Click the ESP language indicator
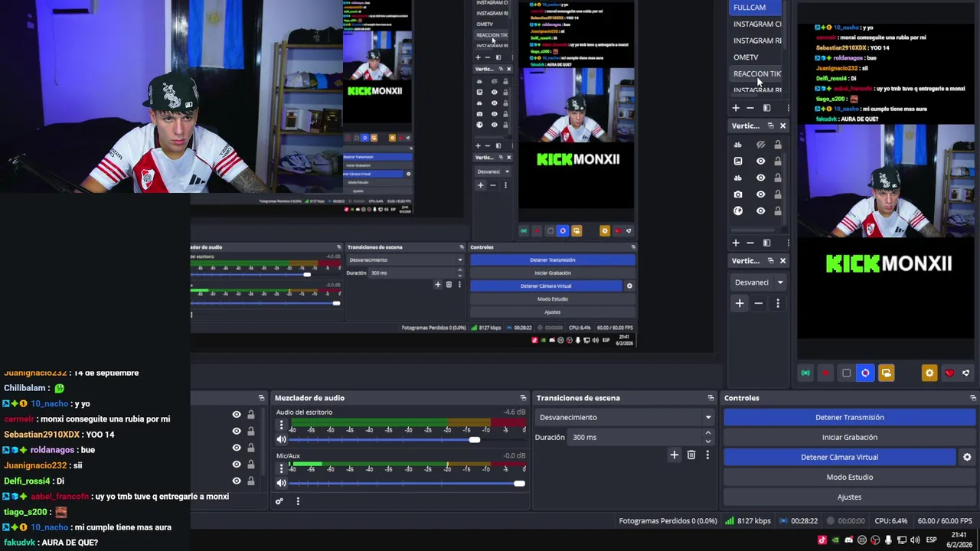 tap(931, 540)
